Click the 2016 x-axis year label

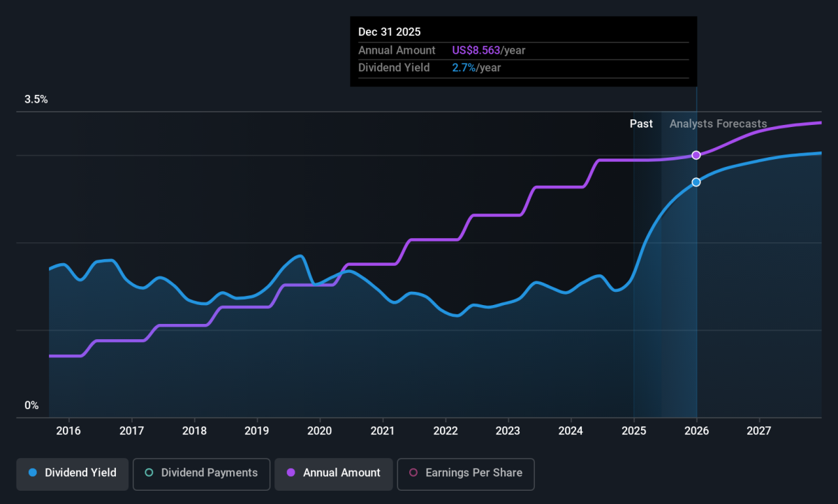(68, 429)
